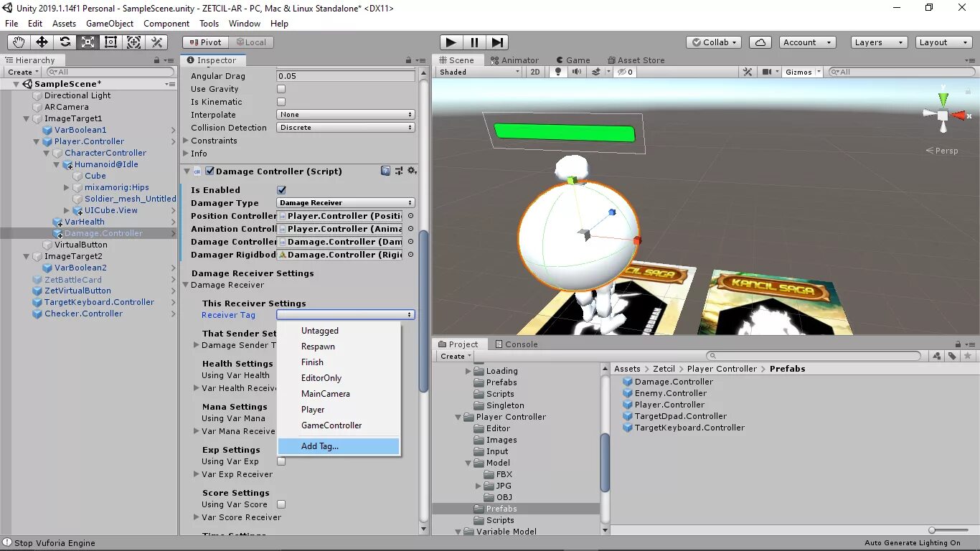Click object picker for Position Controller field

(x=410, y=216)
